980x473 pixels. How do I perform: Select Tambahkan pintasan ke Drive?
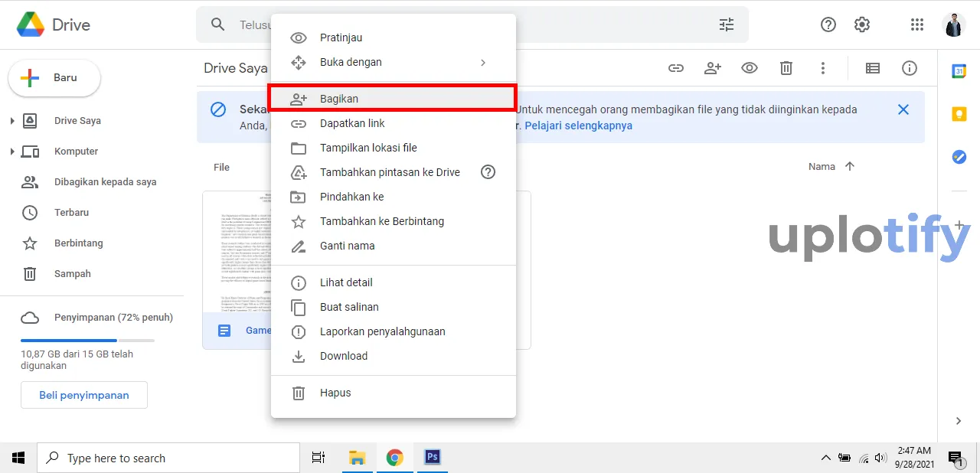click(394, 172)
